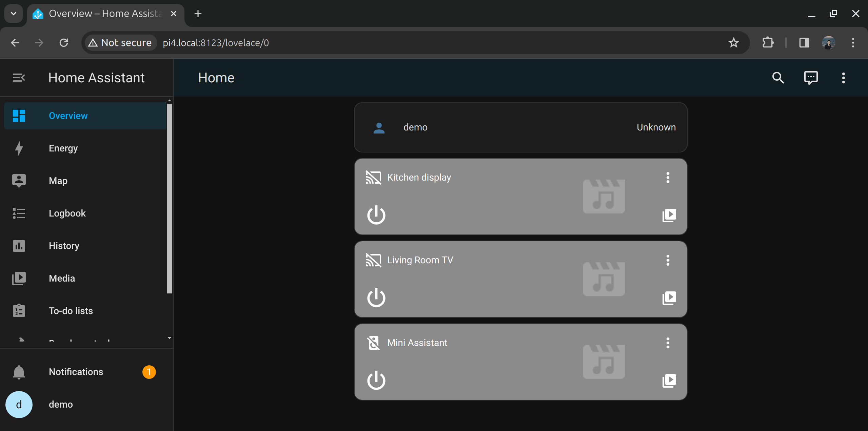Viewport: 868px width, 431px height.
Task: Turn on the Mini Assistant power button
Action: pyautogui.click(x=376, y=381)
